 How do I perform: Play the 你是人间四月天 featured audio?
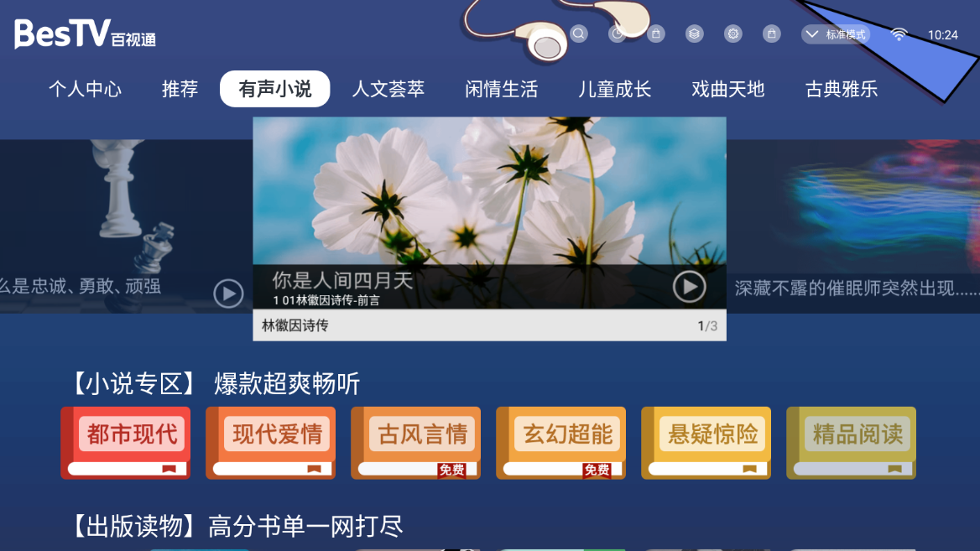tap(689, 287)
